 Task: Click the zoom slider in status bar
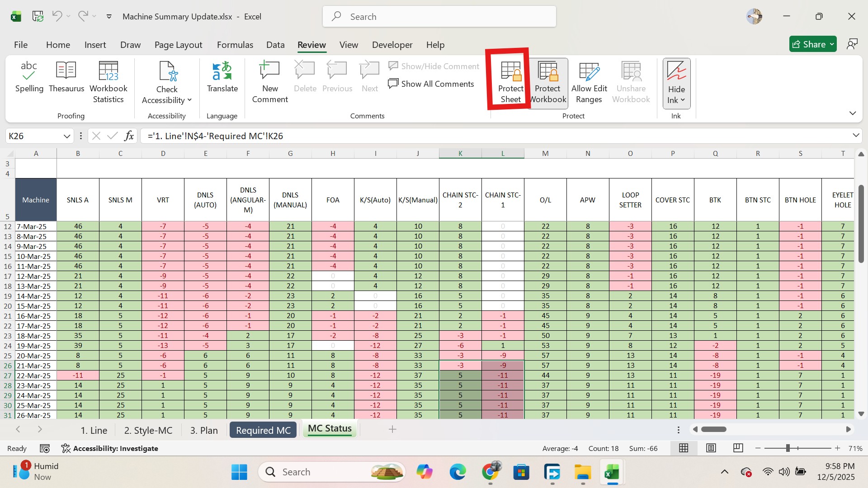tap(788, 448)
